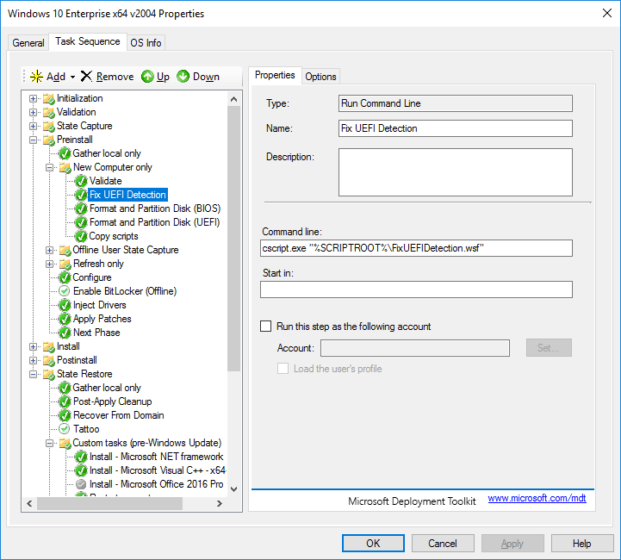Click the Add starburst icon in toolbar
This screenshot has width=621, height=560.
[36, 76]
